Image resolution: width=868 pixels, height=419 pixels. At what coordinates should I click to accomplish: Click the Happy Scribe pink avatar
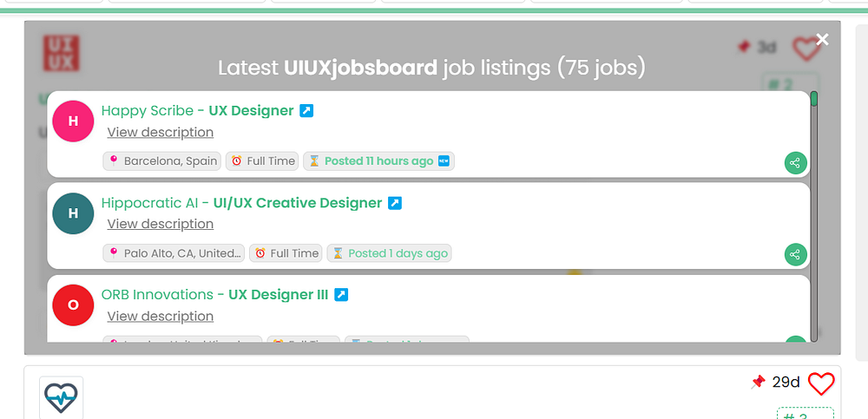74,121
